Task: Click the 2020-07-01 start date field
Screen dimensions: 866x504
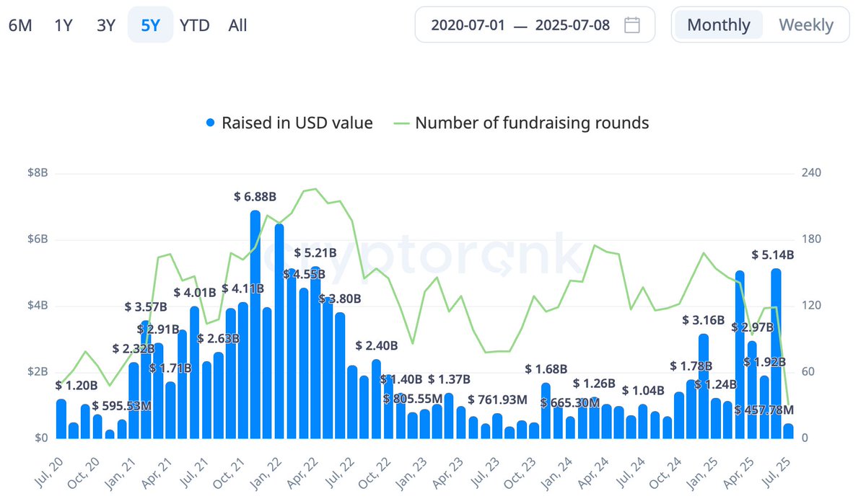Action: (x=469, y=25)
